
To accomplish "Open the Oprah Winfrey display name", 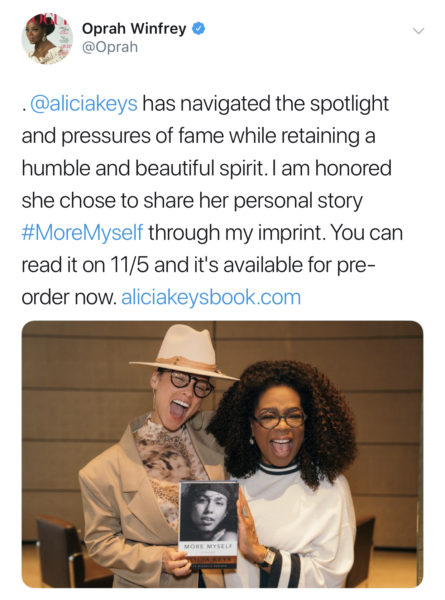I will click(x=134, y=29).
